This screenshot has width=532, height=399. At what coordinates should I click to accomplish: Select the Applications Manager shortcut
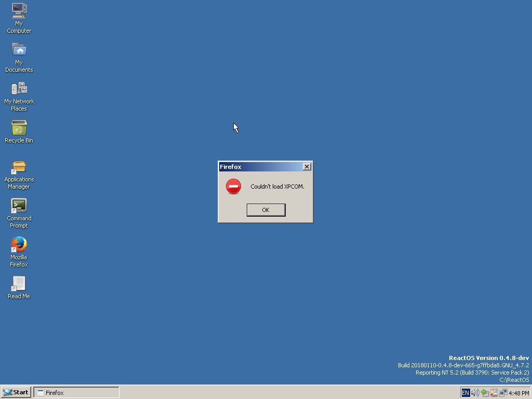[19, 175]
